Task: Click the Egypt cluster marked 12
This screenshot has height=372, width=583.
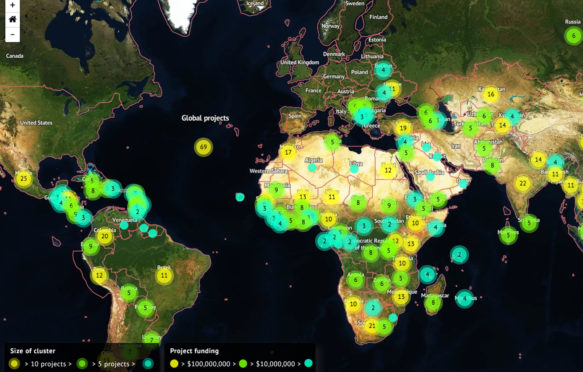Action: (x=388, y=171)
